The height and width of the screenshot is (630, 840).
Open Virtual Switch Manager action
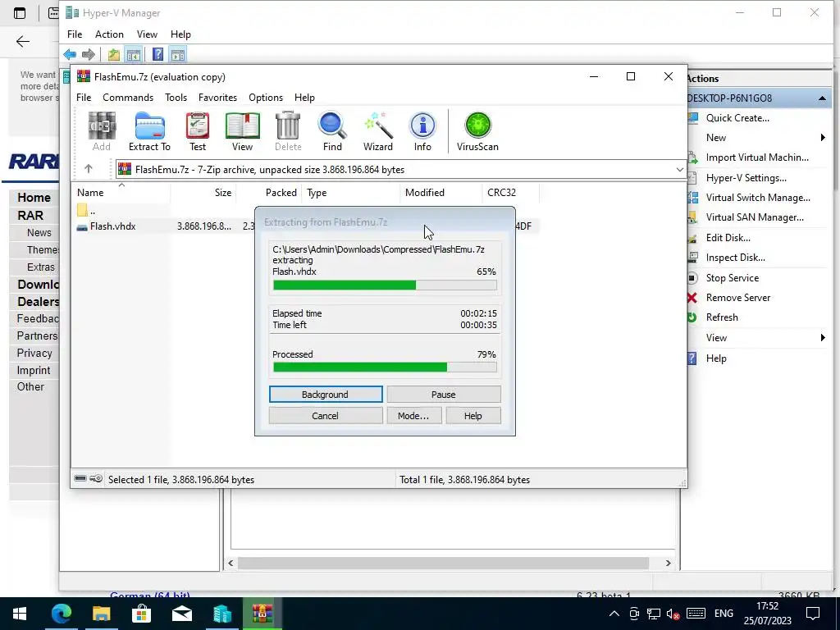coord(757,198)
